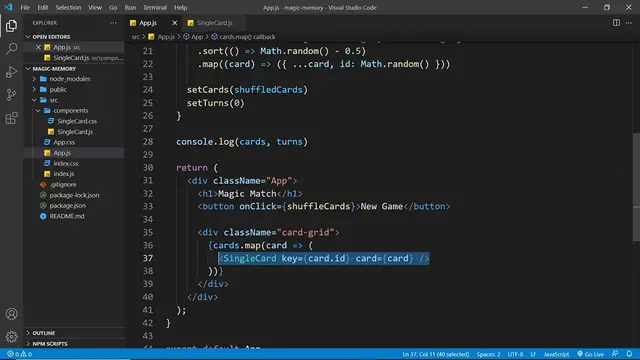This screenshot has width=640, height=360.
Task: Open the Edit menu
Action: tap(42, 7)
